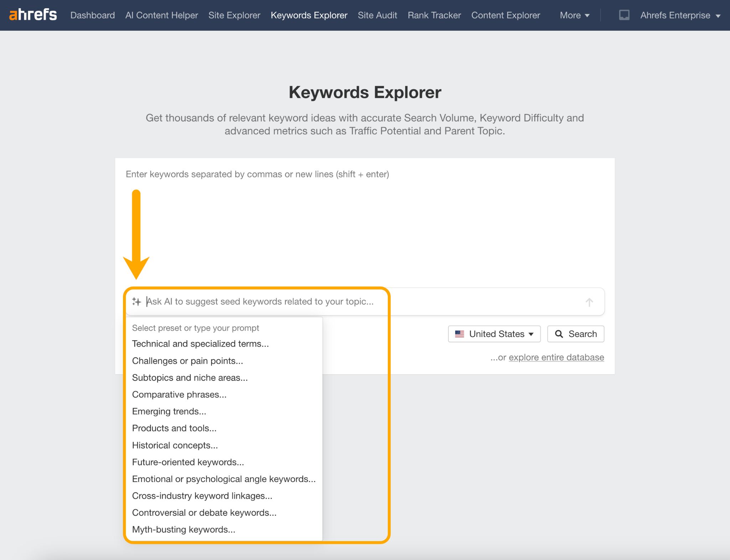Click the magnifier Search button

pos(575,334)
